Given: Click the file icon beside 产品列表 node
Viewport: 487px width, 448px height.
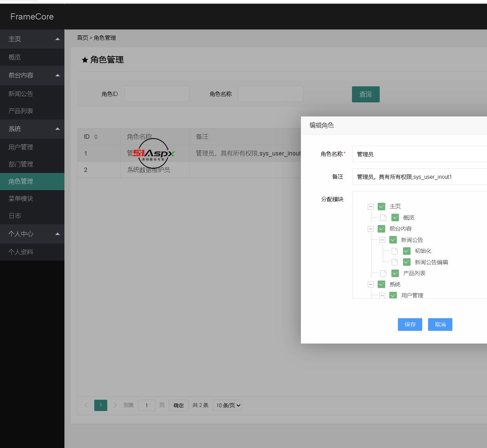Looking at the screenshot, I should click(383, 273).
